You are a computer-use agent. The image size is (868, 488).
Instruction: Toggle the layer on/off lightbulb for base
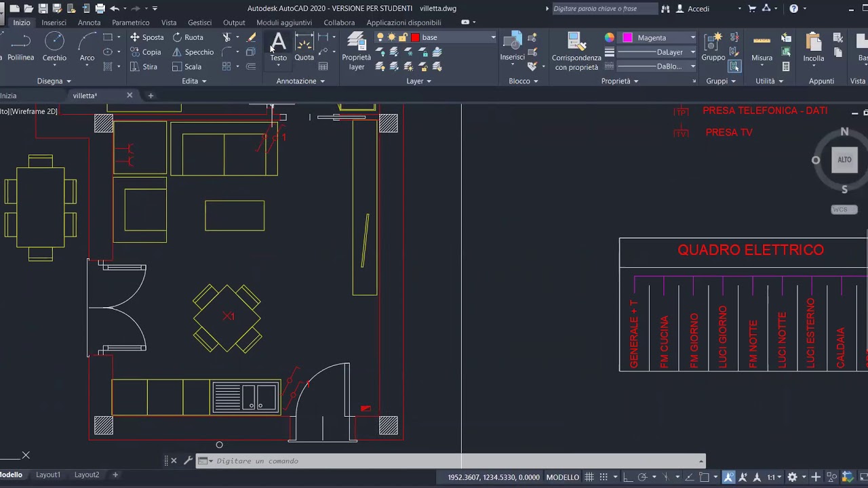pos(380,37)
